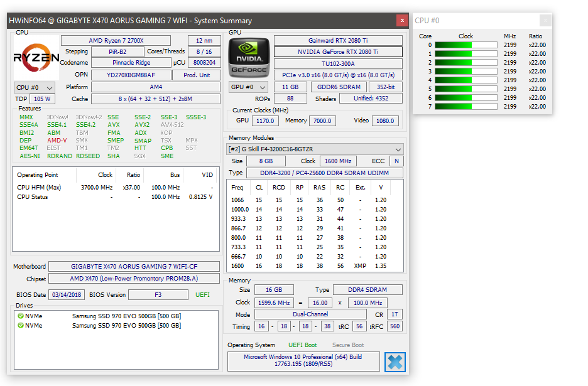This screenshot has height=386, width=588.
Task: Click the UEFI Boot label
Action: click(302, 345)
